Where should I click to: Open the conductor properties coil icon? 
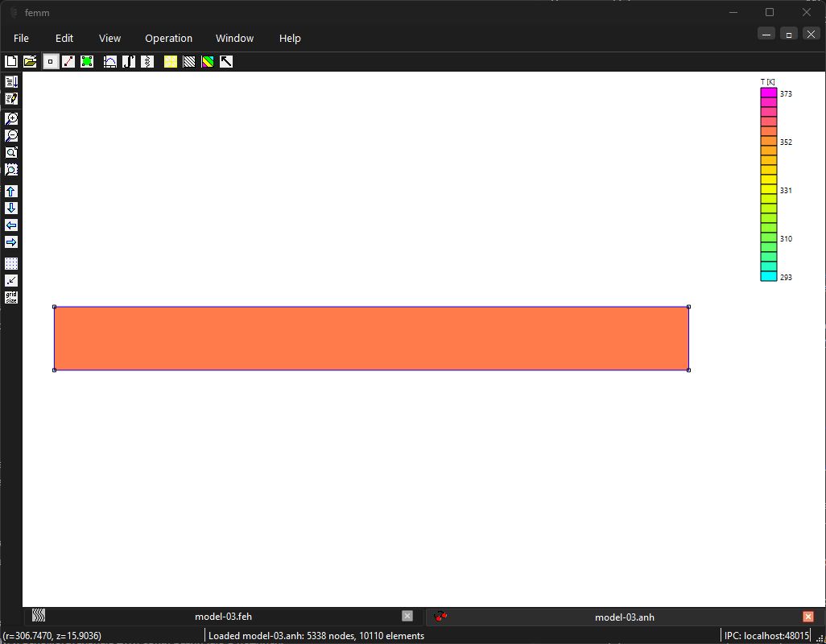coord(147,62)
